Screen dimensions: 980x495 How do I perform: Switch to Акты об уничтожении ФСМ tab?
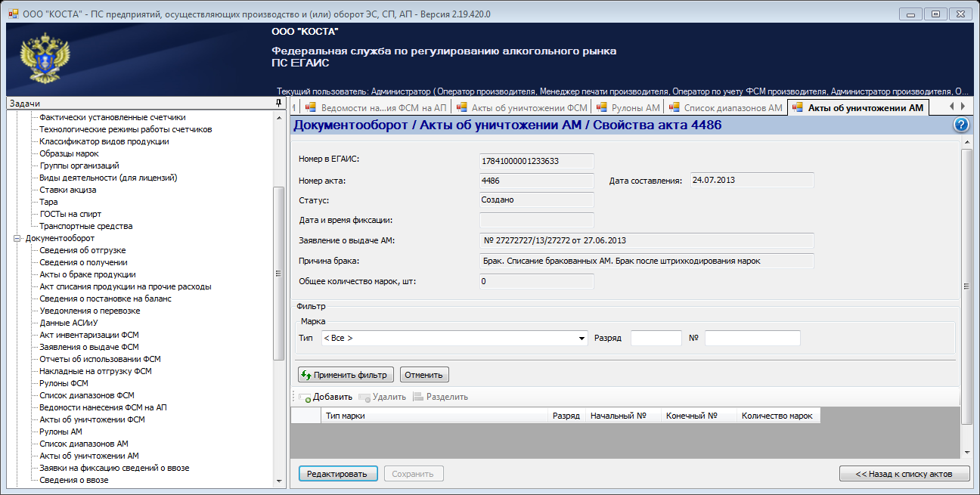click(521, 108)
